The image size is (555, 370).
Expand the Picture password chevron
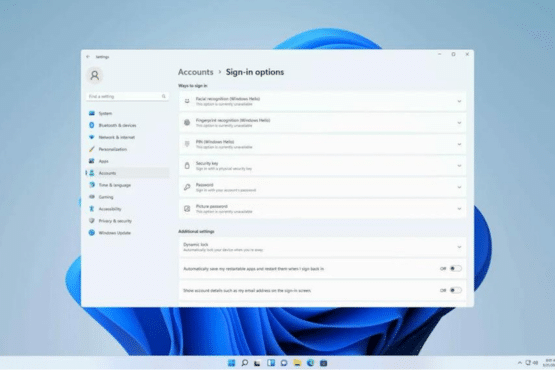coord(459,209)
